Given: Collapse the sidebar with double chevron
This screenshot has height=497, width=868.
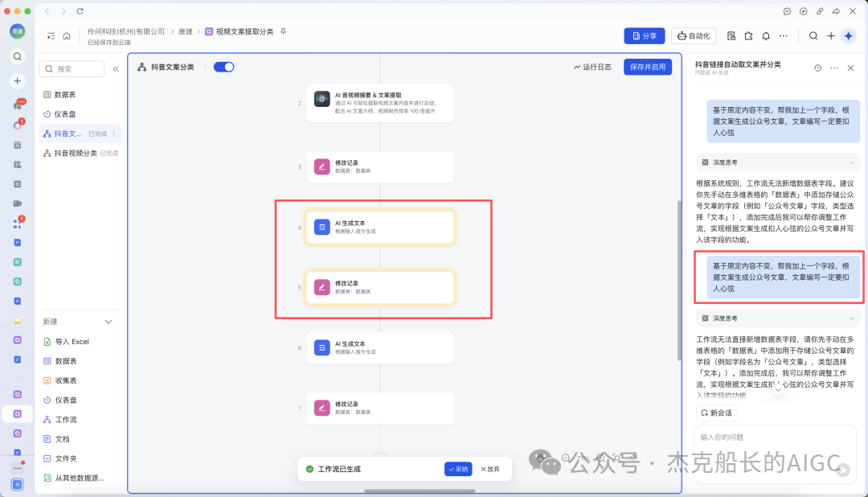Looking at the screenshot, I should (116, 68).
